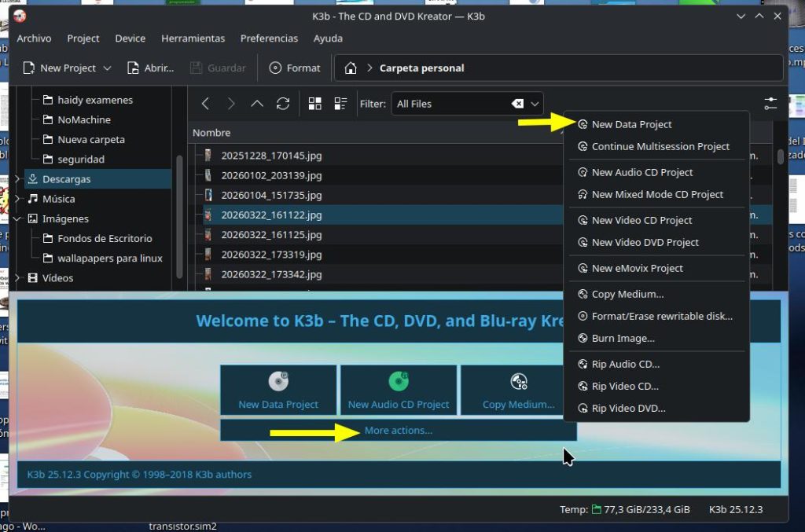Click the New Audio CD Project welcome button
The image size is (805, 532).
tap(399, 390)
